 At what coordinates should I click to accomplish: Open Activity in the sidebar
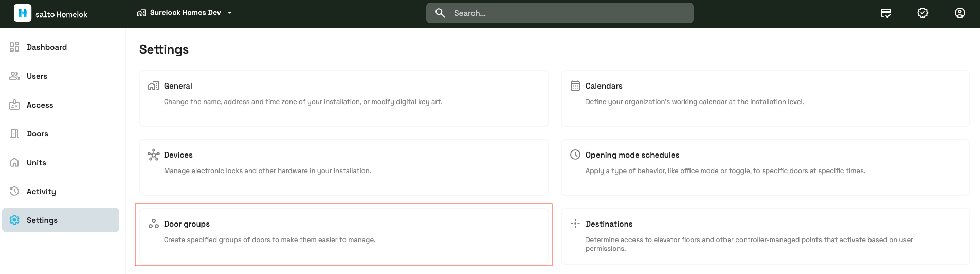pos(61,192)
